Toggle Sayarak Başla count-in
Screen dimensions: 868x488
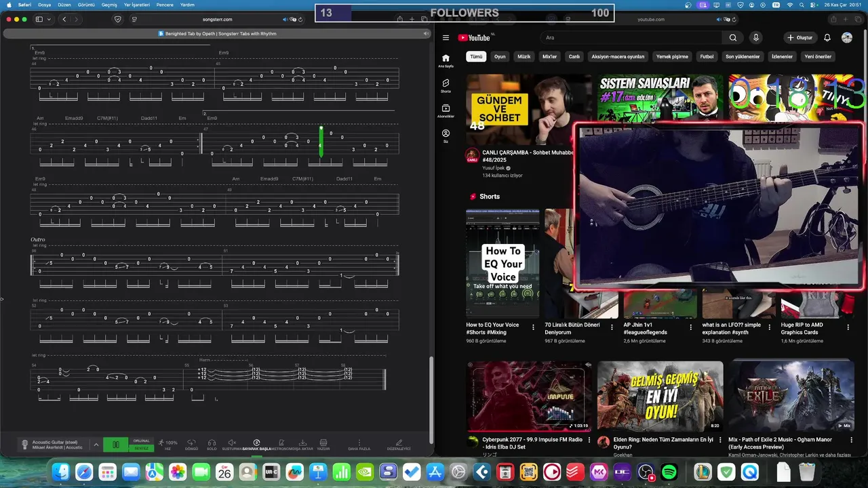click(256, 445)
